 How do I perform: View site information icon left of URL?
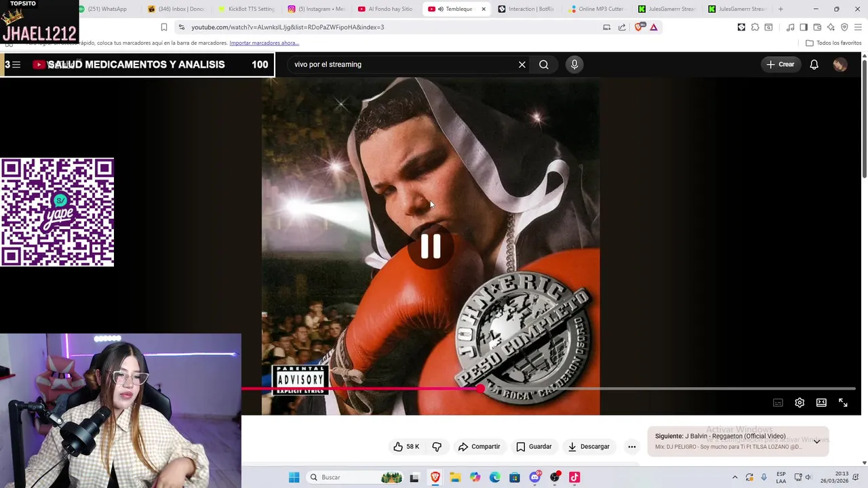181,27
